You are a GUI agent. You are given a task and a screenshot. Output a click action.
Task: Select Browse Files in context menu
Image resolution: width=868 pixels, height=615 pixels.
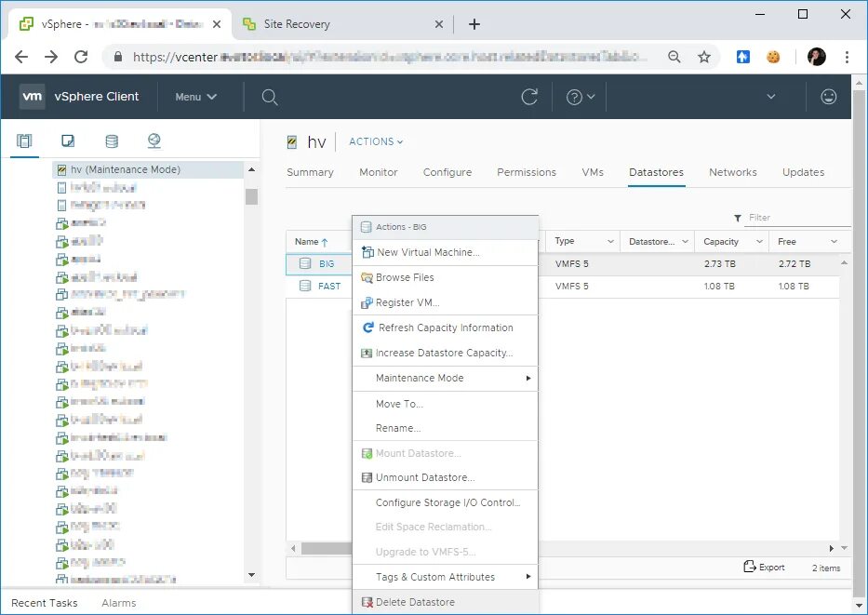445,277
